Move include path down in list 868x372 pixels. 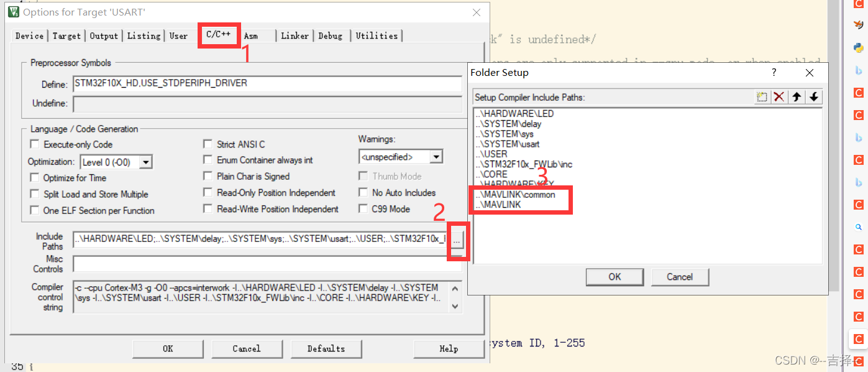point(813,97)
